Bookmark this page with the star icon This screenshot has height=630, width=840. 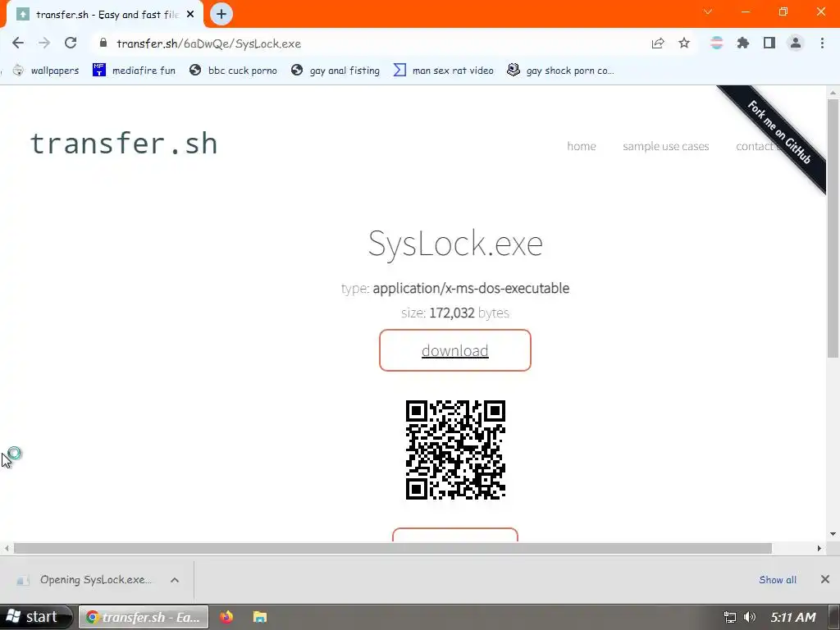(684, 43)
